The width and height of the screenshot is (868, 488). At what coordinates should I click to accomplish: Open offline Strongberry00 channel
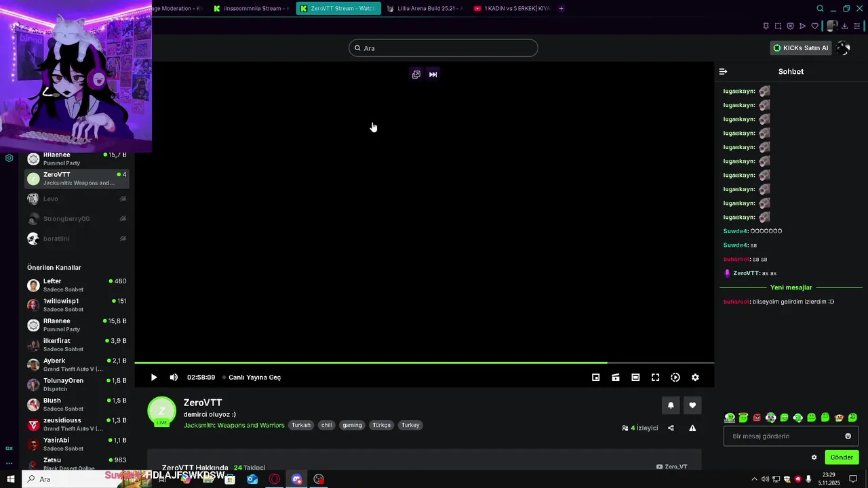pyautogui.click(x=77, y=219)
